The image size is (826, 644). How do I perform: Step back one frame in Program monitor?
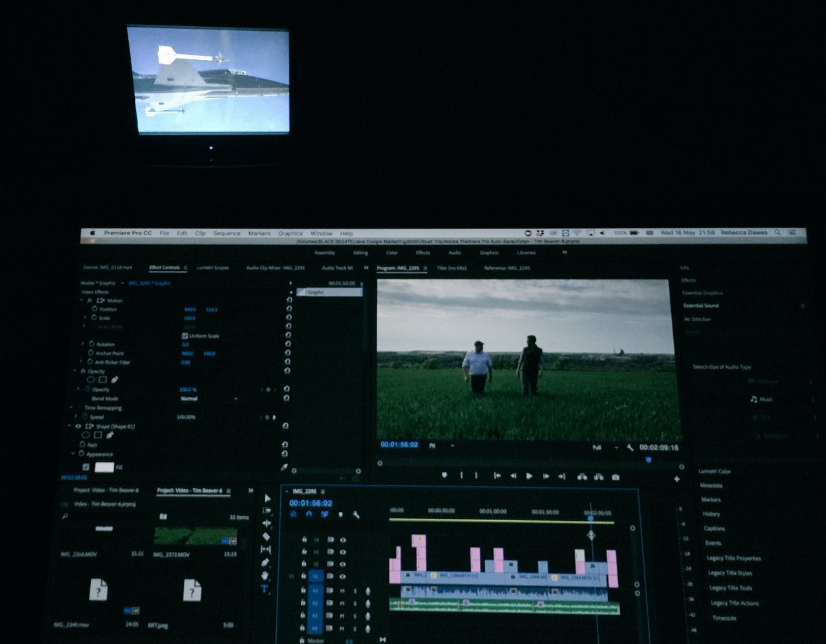tap(513, 476)
